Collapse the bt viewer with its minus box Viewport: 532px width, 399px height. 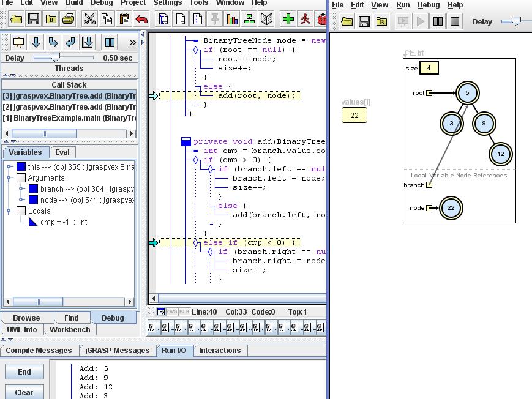coord(413,53)
